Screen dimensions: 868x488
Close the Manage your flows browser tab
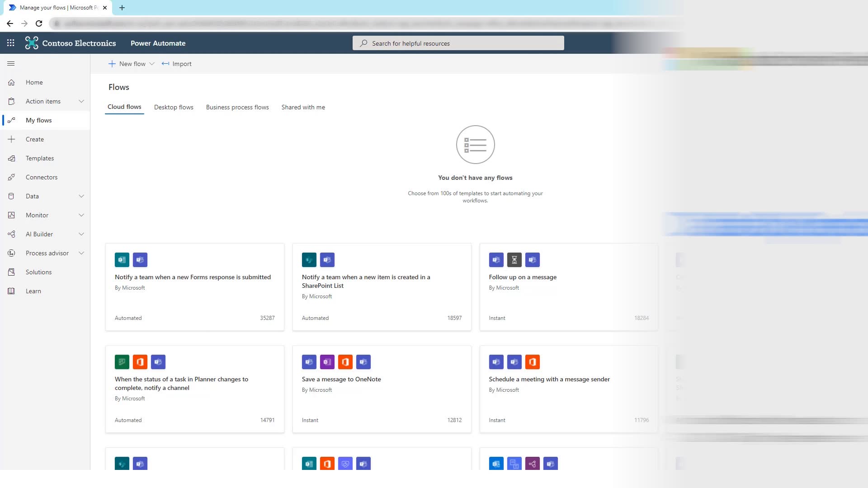click(x=105, y=8)
